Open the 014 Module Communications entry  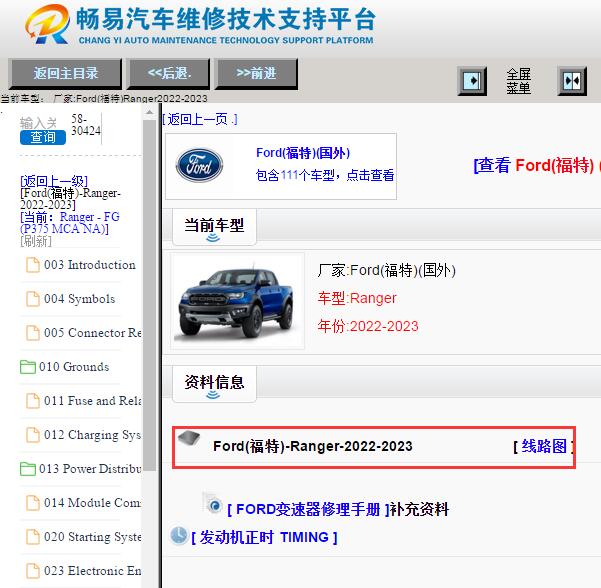tap(92, 503)
